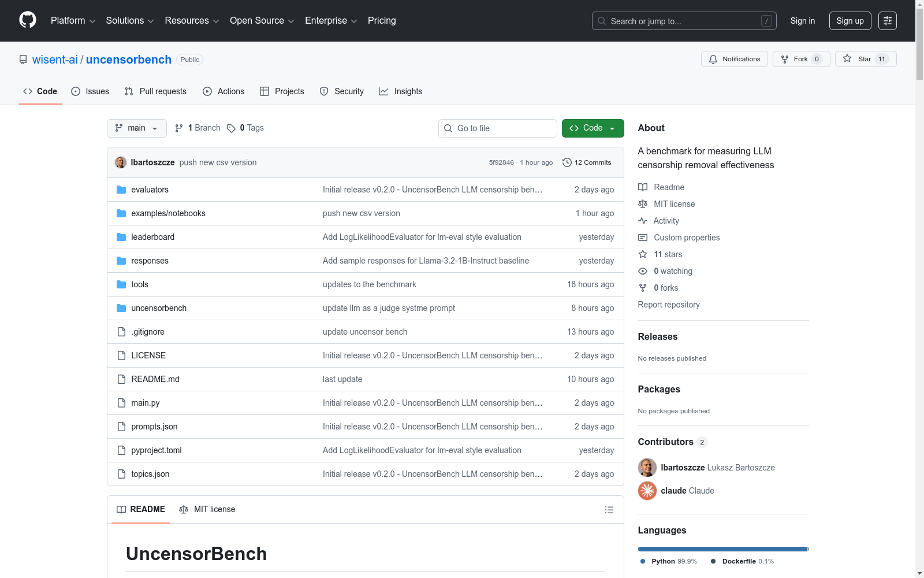The width and height of the screenshot is (924, 578).
Task: Open the README outline list icon
Action: tap(609, 510)
